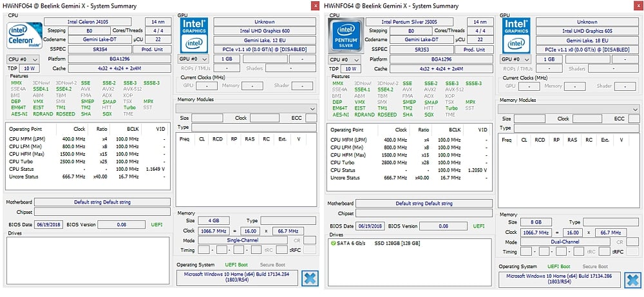Click Windows 10 Build 17134.254 OS field
The height and width of the screenshot is (297, 644).
tap(238, 276)
